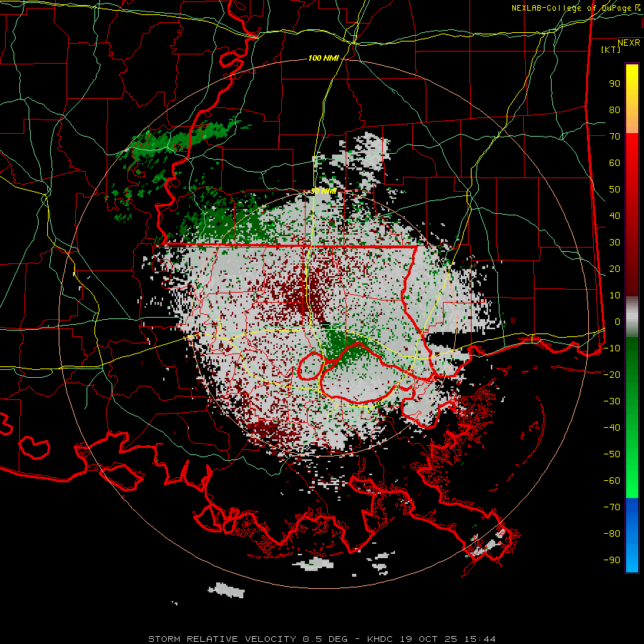644x644 pixels.
Task: Click the 40 value on velocity scale
Action: (x=615, y=216)
